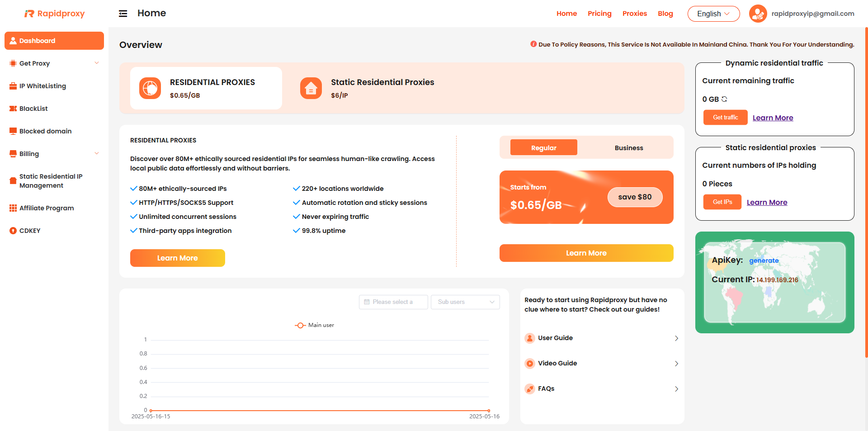Image resolution: width=868 pixels, height=431 pixels.
Task: Click the Affiliate Program grid icon
Action: pyautogui.click(x=13, y=208)
